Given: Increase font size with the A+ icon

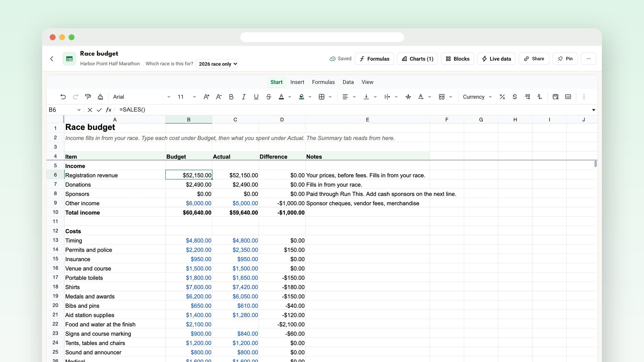Looking at the screenshot, I should [x=206, y=97].
